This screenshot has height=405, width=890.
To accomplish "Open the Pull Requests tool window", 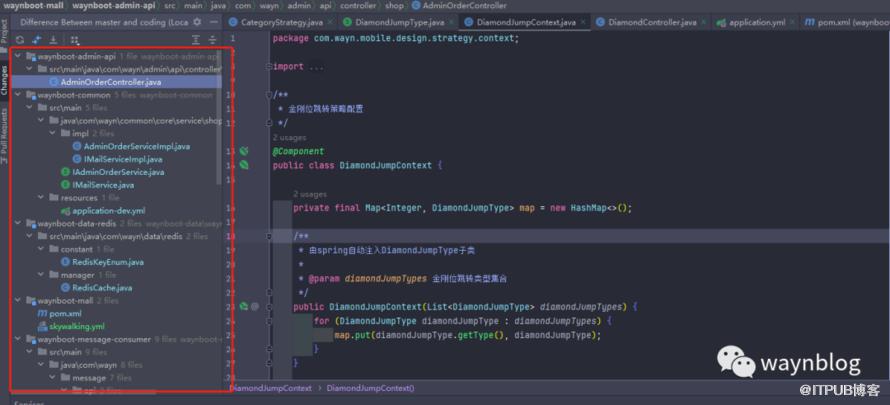I will (5, 135).
